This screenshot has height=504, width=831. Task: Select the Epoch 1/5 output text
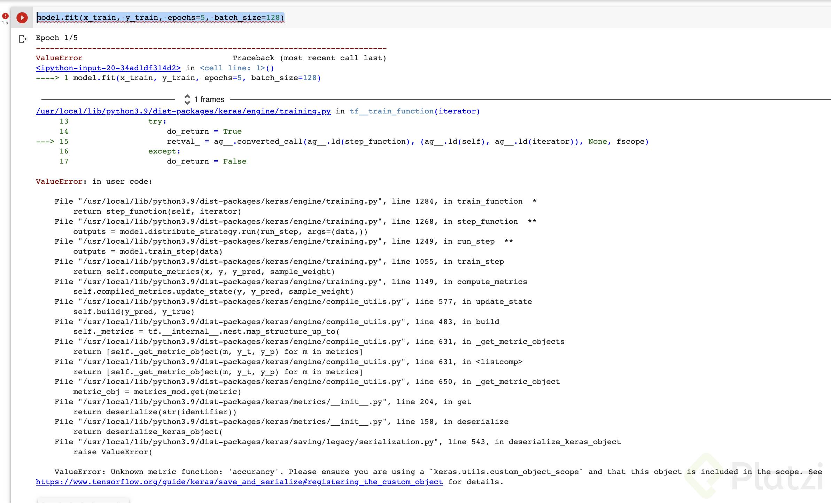(57, 38)
